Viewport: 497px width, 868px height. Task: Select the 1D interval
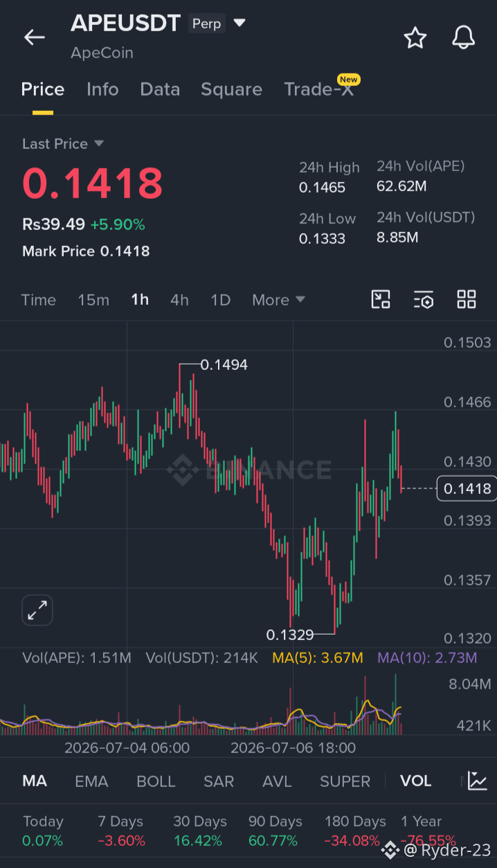pos(220,300)
